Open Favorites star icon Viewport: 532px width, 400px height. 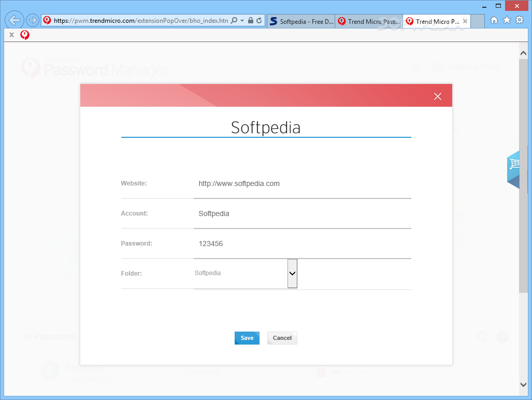coord(507,20)
